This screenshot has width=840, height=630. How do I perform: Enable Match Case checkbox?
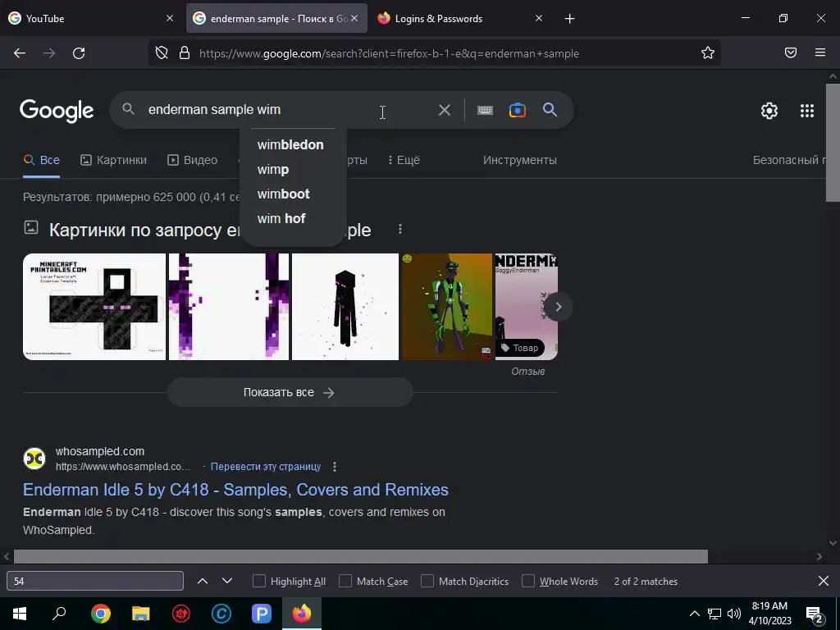tap(345, 582)
